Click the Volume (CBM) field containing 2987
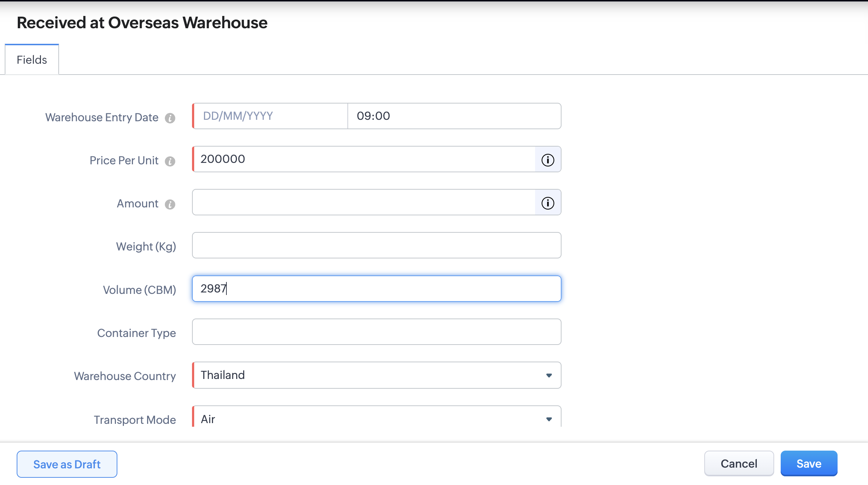 [x=376, y=289]
